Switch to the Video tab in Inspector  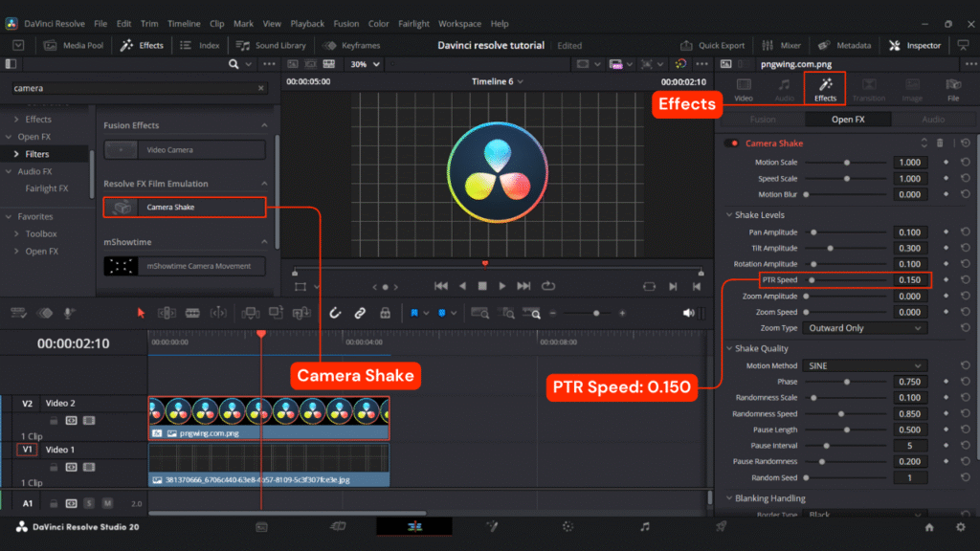pyautogui.click(x=743, y=90)
